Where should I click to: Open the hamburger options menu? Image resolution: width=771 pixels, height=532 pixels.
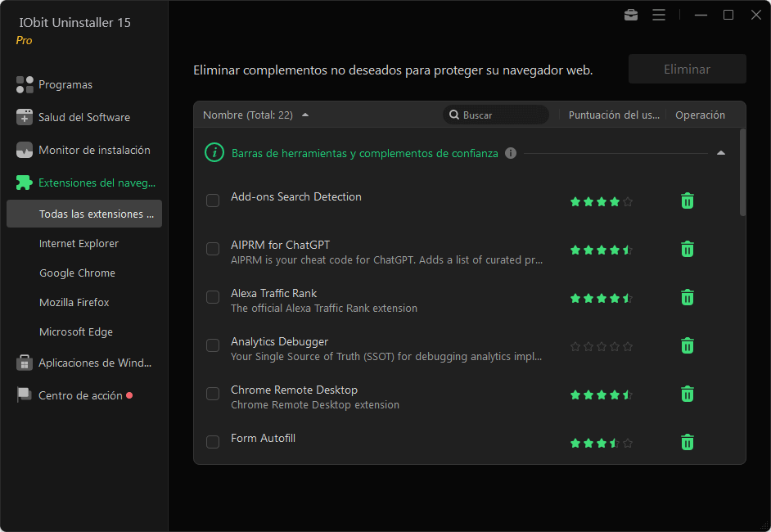659,15
